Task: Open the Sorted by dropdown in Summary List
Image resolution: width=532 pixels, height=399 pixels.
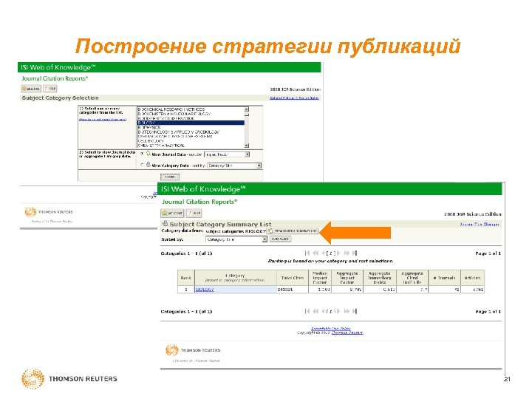Action: point(236,239)
